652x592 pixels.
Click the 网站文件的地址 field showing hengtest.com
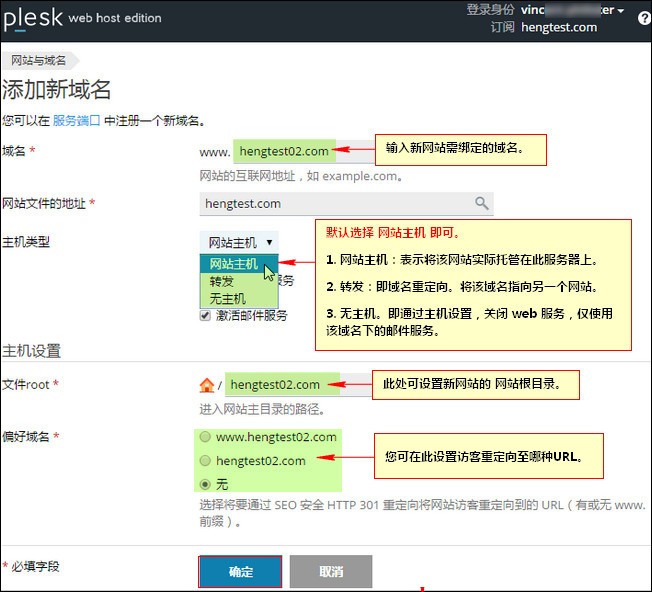click(x=346, y=204)
